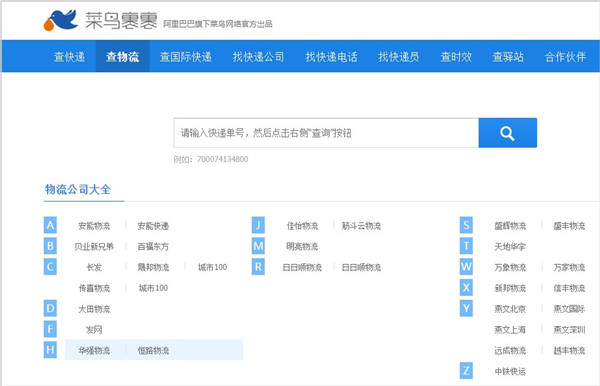Open the 燕文上海 link

point(510,329)
